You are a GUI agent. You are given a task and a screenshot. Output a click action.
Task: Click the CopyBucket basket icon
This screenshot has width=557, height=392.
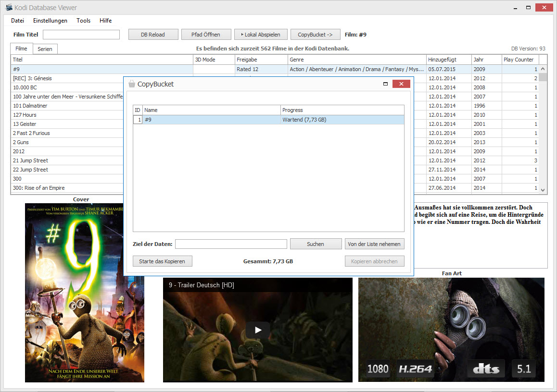click(132, 84)
